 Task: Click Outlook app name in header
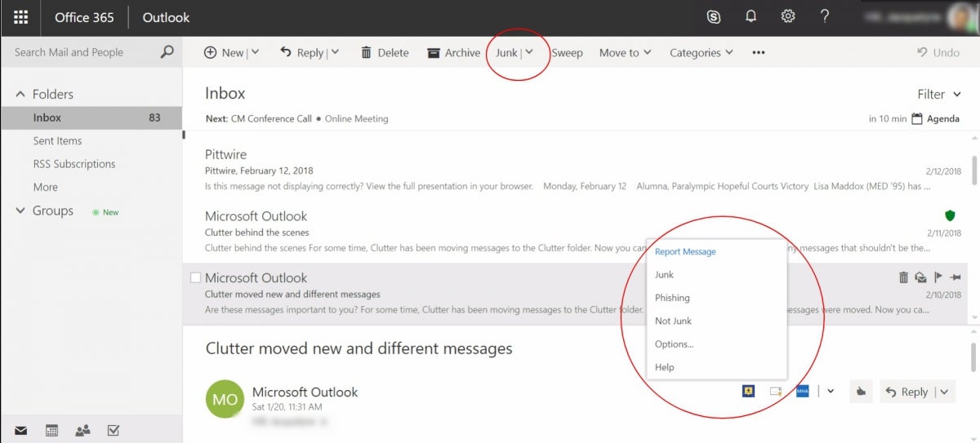click(166, 17)
